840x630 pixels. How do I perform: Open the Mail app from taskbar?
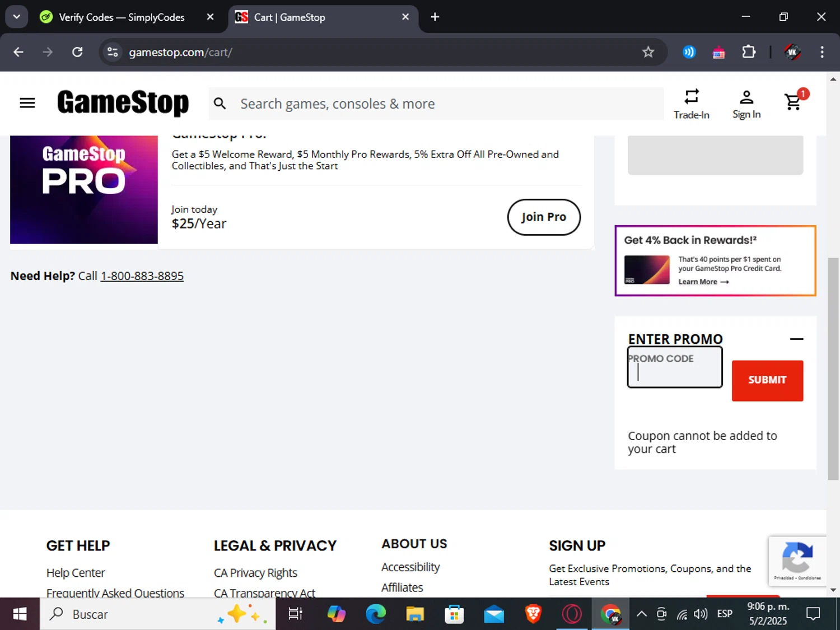pos(493,614)
